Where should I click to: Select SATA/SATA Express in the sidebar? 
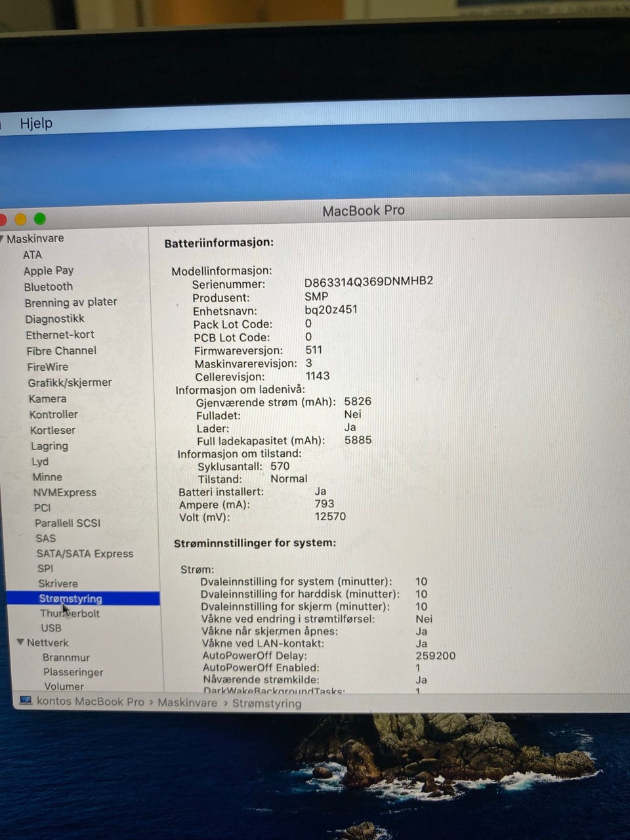pyautogui.click(x=85, y=554)
